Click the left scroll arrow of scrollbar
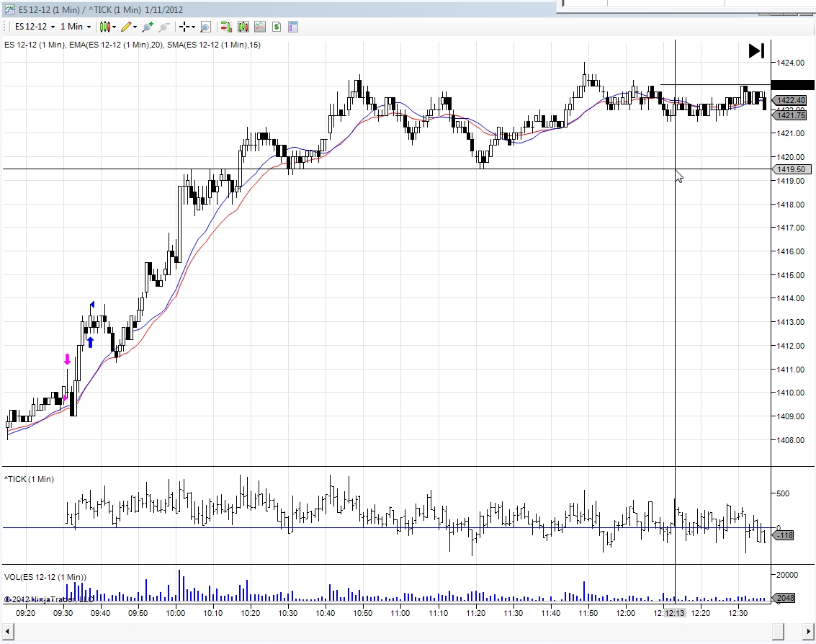Viewport: 816px width, 644px height. coord(7,632)
